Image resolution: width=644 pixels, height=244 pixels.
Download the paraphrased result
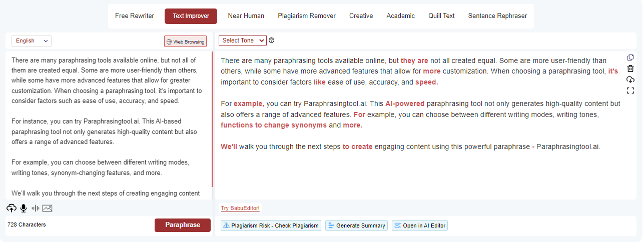[630, 79]
